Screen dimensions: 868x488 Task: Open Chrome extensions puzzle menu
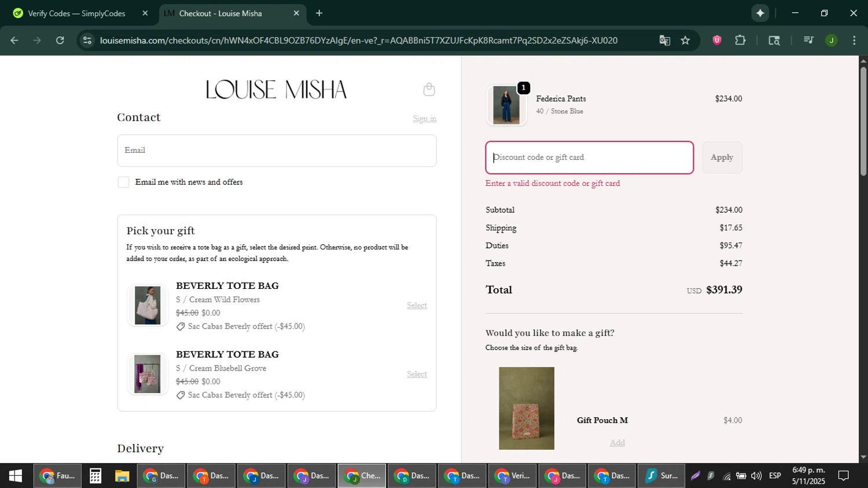(x=740, y=41)
